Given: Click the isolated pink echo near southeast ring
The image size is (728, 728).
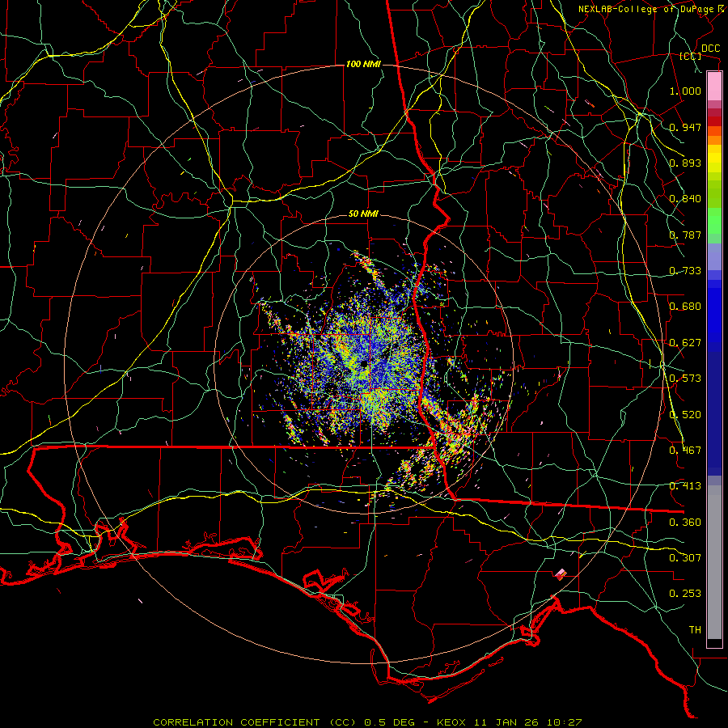Looking at the screenshot, I should click(x=561, y=574).
